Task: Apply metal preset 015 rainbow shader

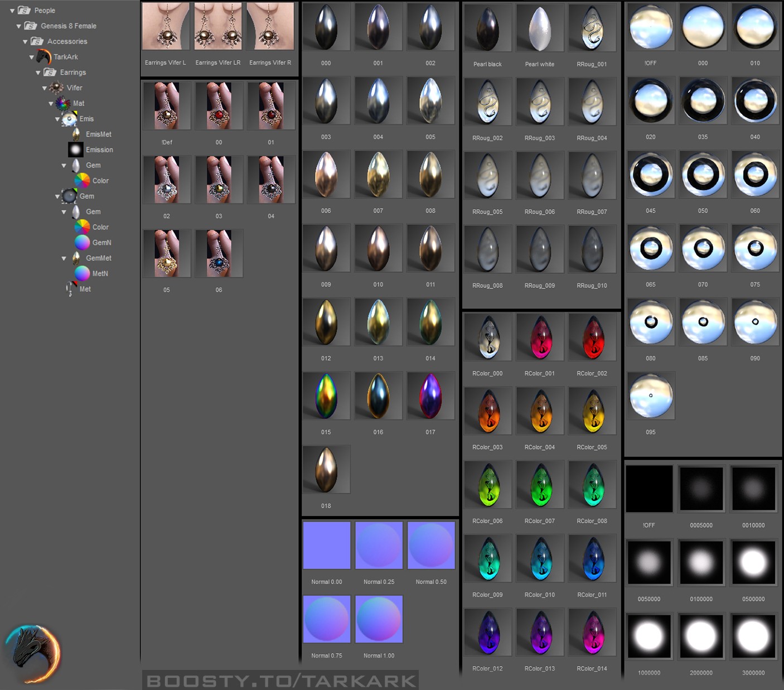Action: 326,395
